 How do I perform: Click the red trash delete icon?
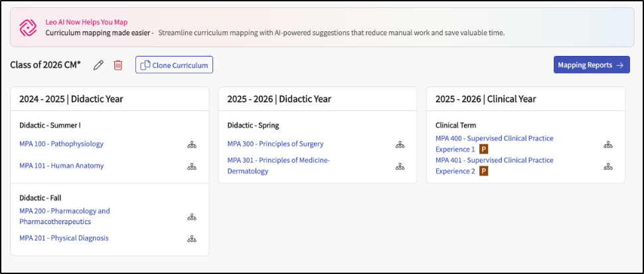118,65
